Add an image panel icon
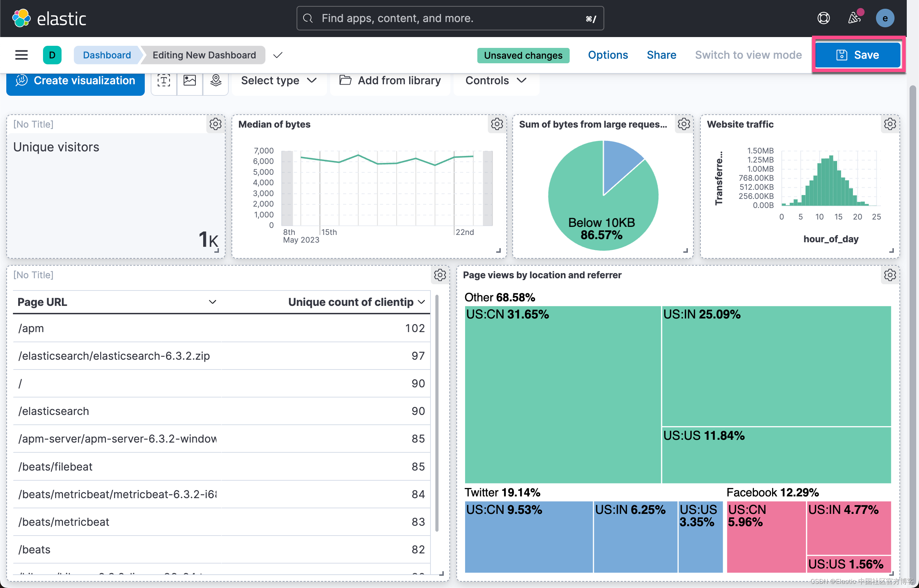This screenshot has height=588, width=919. [190, 80]
